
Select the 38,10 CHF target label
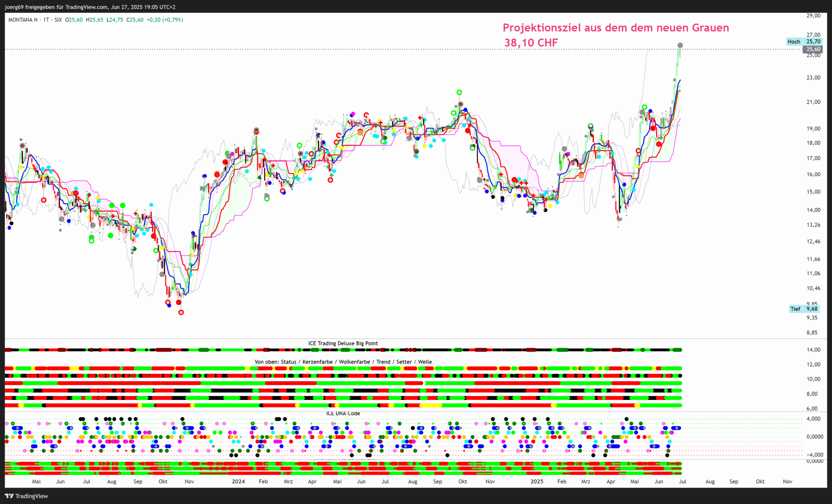pyautogui.click(x=531, y=43)
